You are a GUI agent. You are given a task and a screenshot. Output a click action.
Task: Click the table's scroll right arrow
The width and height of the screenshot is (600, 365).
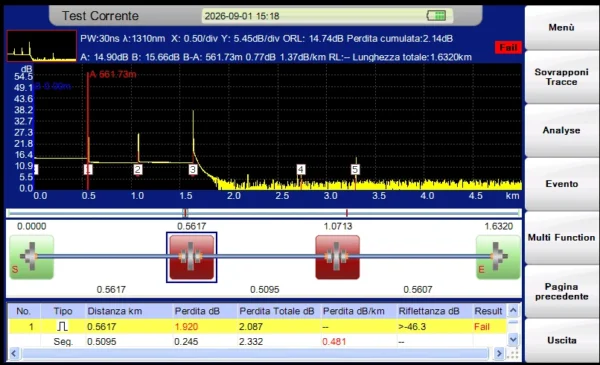click(499, 353)
